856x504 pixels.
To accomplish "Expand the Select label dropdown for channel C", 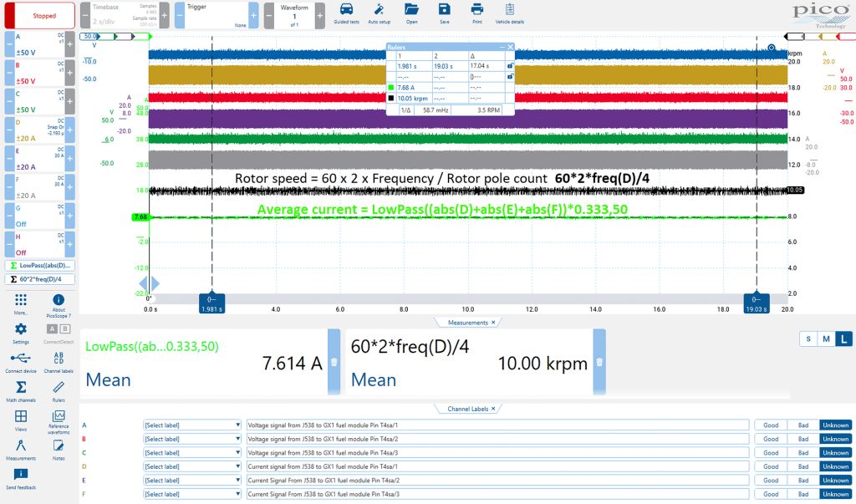I will 192,453.
